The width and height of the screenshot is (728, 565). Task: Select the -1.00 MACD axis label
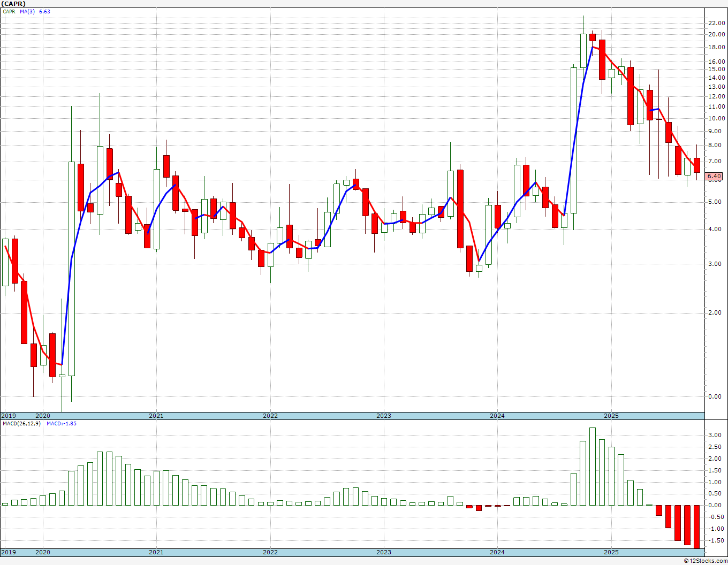[x=716, y=529]
